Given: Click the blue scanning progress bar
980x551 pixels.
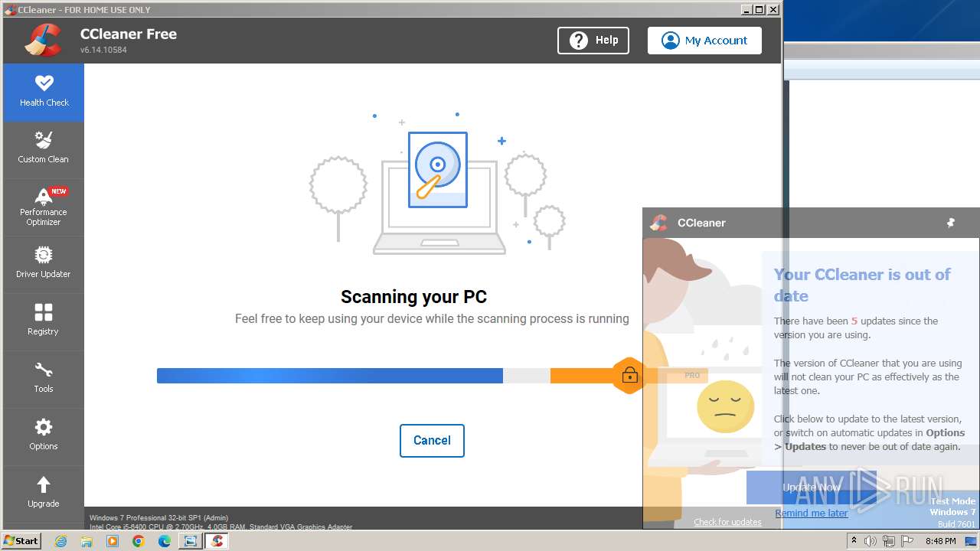Looking at the screenshot, I should 330,376.
